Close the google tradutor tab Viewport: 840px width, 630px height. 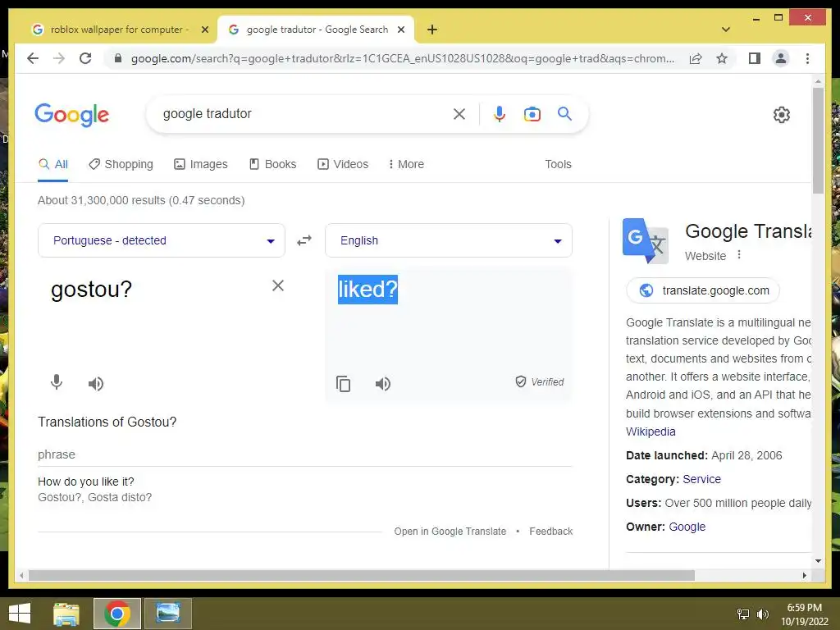tap(400, 30)
